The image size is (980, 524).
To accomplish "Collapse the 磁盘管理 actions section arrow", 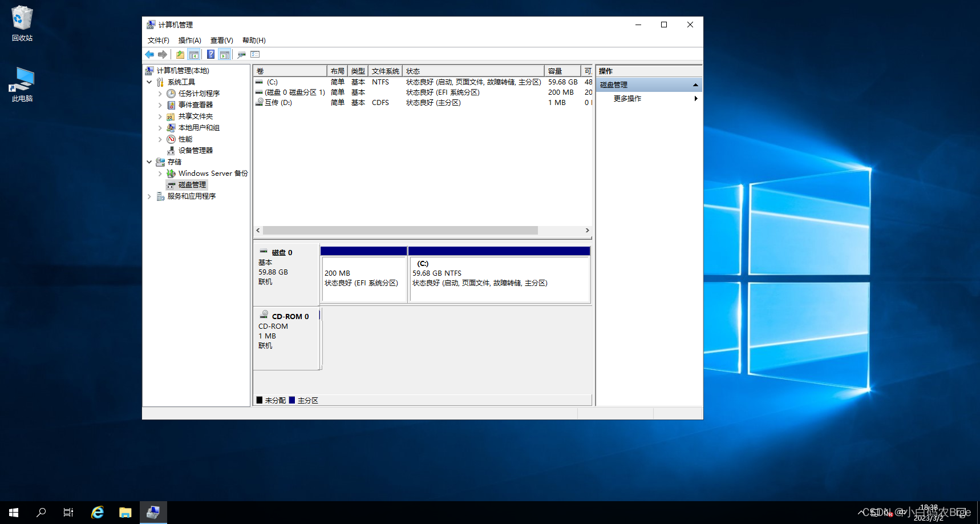I will pos(695,85).
